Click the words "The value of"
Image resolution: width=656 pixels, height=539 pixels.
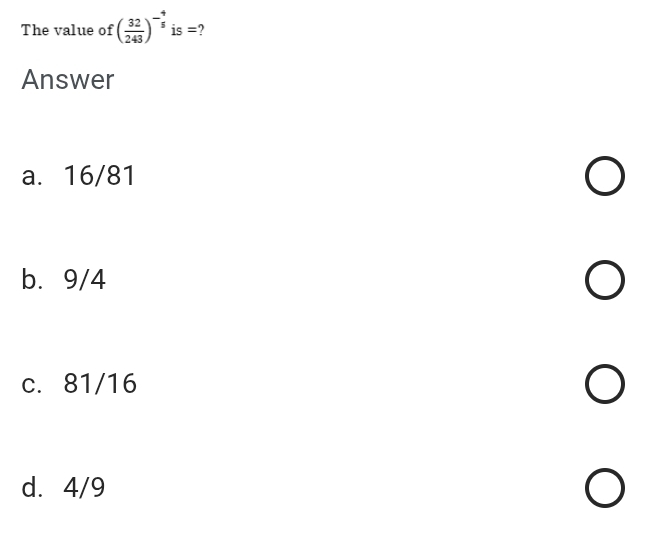66,30
